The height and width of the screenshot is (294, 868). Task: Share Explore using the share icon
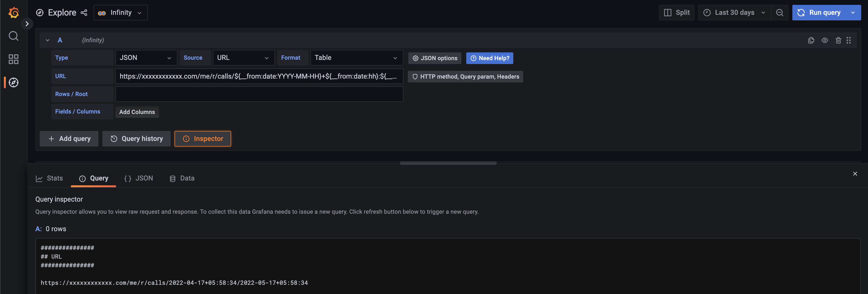pos(84,12)
